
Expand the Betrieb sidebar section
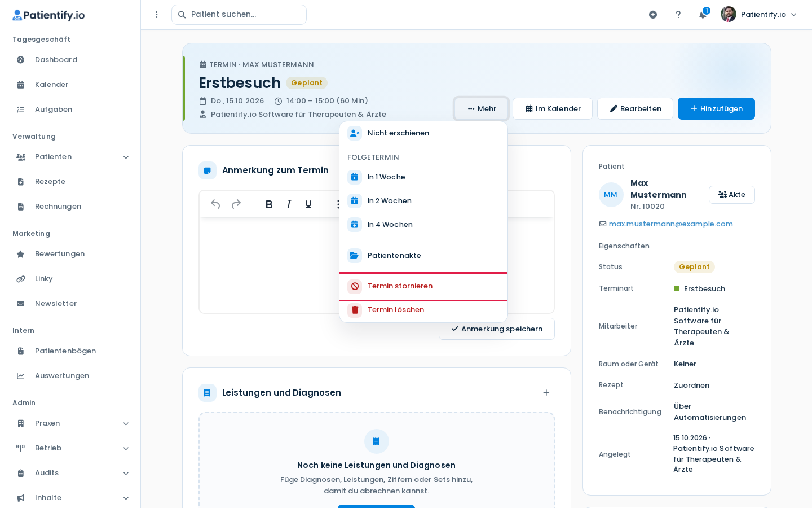70,448
